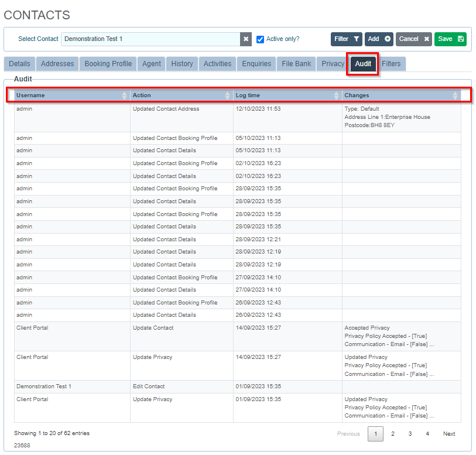Click the 'Postcode:BH8 8EY' text
The height and width of the screenshot is (455, 476).
tap(369, 125)
